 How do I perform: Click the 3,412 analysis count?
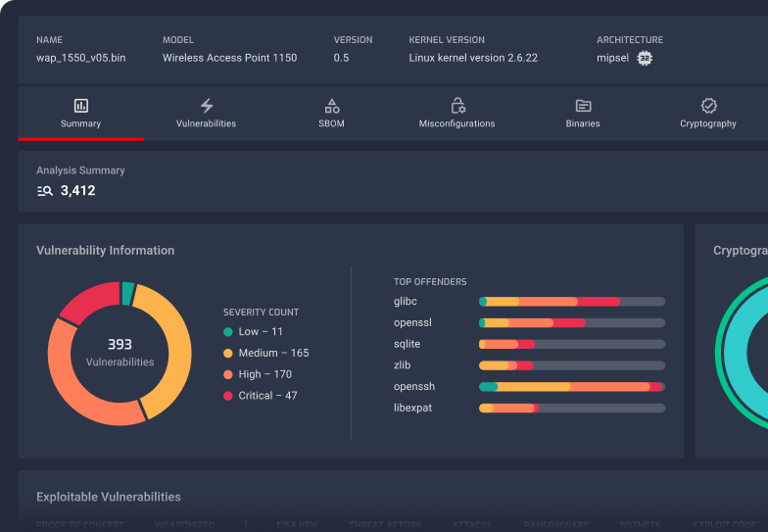click(78, 191)
